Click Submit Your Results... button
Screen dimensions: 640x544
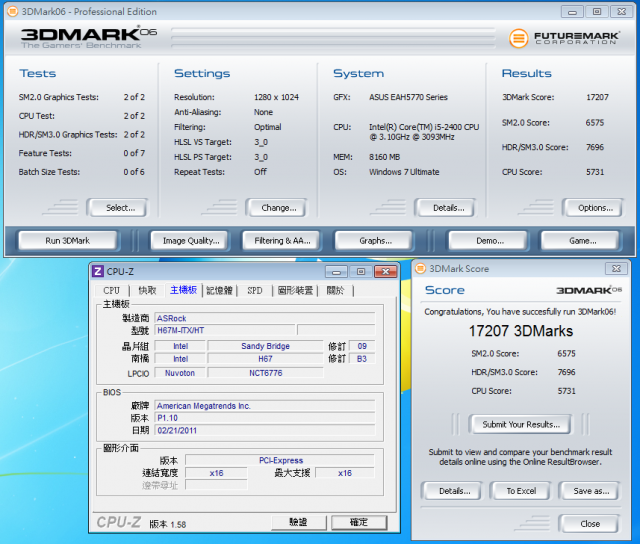coord(521,424)
